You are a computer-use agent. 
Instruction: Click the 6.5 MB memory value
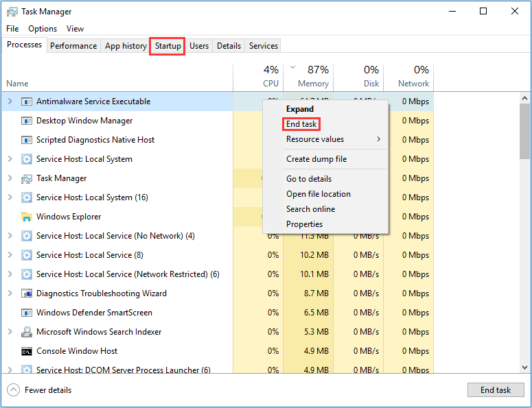[316, 313]
